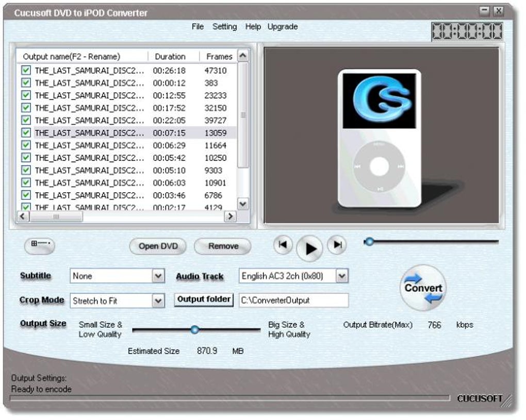Click the round Convert button
The image size is (526, 420).
coord(423,288)
